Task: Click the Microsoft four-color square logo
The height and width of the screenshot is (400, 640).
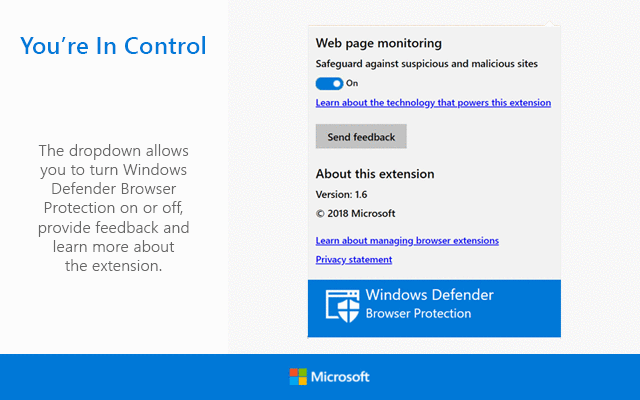Action: [x=297, y=377]
